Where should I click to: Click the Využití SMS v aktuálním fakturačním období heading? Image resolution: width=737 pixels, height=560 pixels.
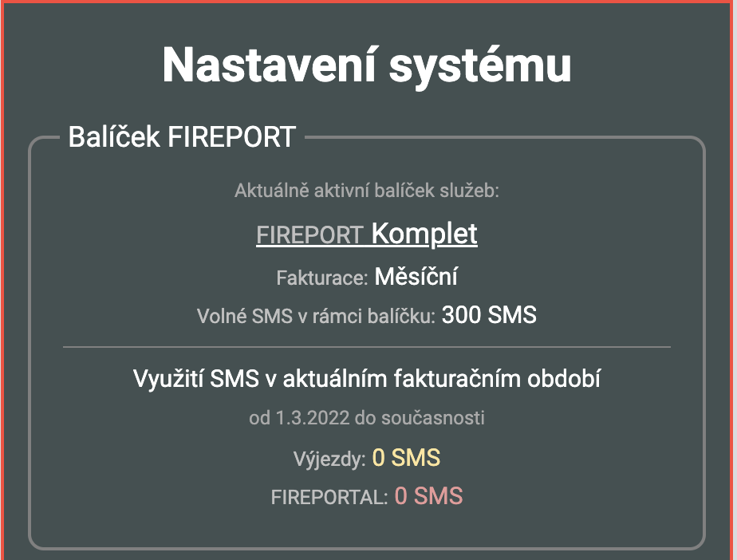point(367,377)
